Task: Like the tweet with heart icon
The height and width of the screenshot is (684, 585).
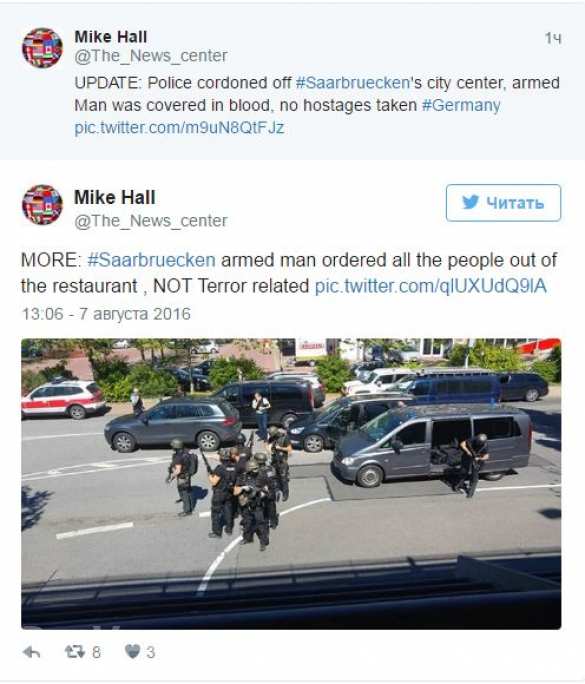Action: click(x=133, y=652)
